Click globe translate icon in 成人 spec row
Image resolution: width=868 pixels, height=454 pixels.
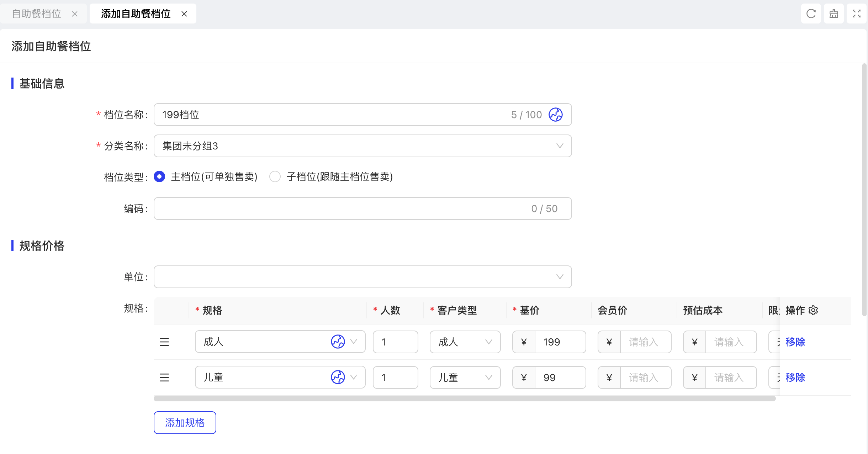[x=338, y=342]
